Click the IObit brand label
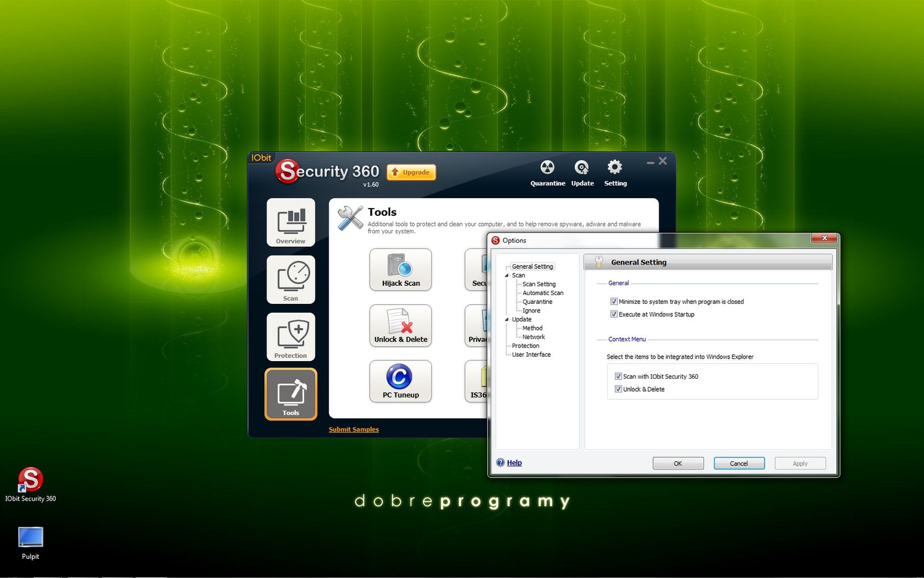 pyautogui.click(x=261, y=158)
